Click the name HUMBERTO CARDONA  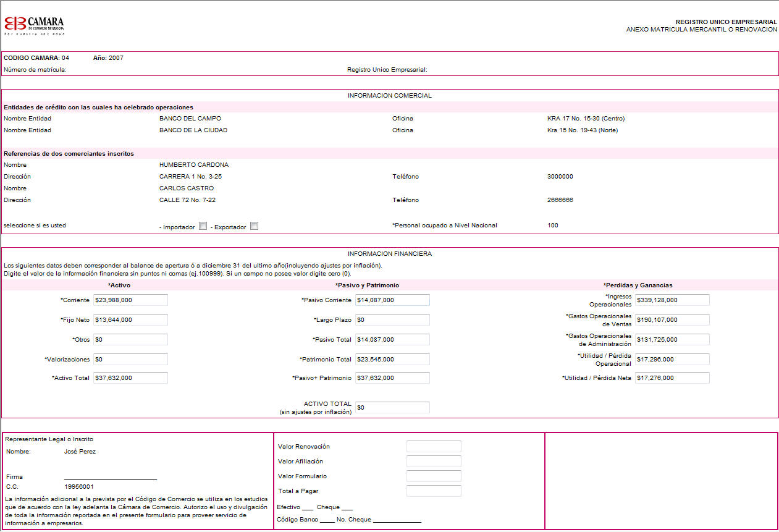[194, 165]
